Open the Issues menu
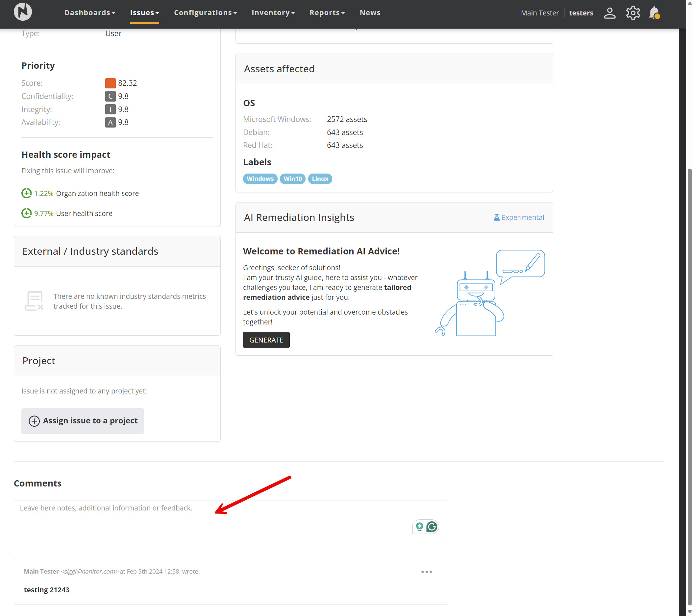 144,13
